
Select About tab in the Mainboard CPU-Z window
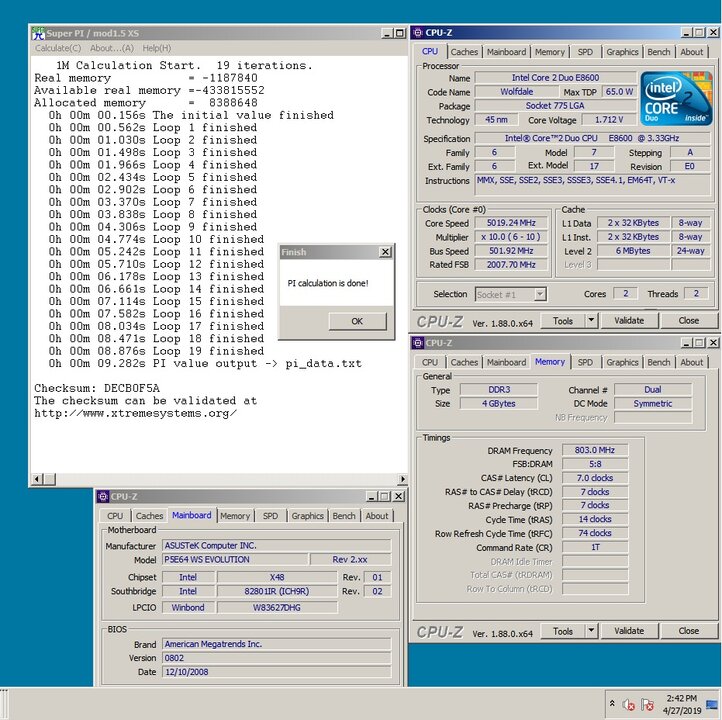pyautogui.click(x=377, y=516)
